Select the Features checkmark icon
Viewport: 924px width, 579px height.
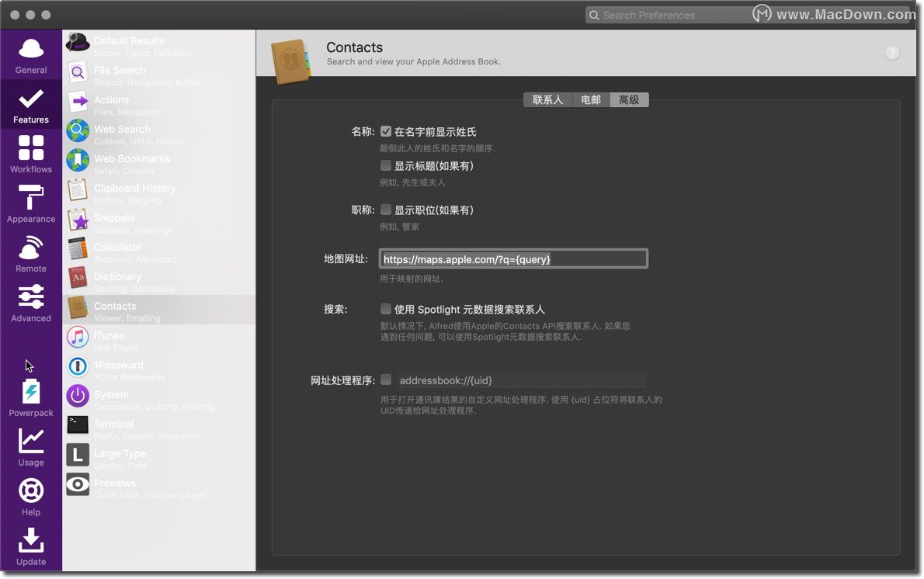point(30,99)
